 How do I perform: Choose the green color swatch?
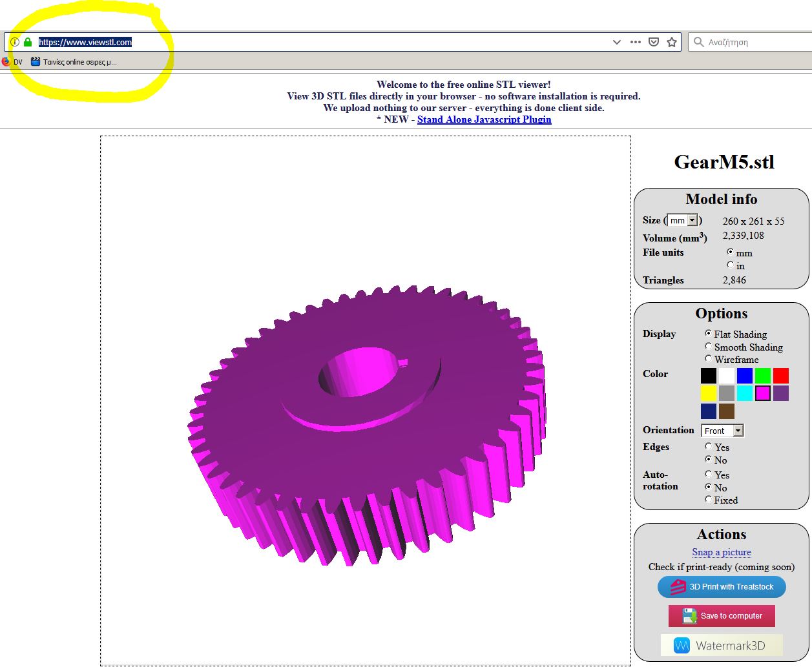pos(763,376)
